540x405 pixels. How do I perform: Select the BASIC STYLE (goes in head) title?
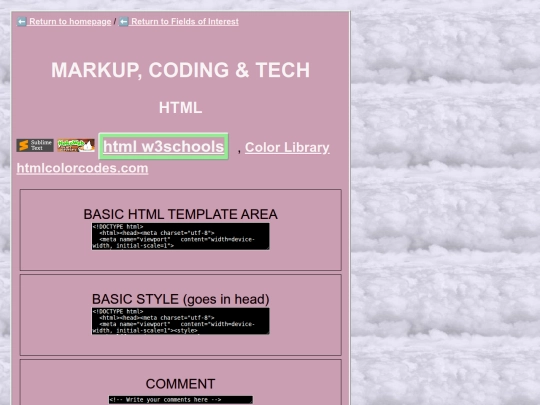180,299
